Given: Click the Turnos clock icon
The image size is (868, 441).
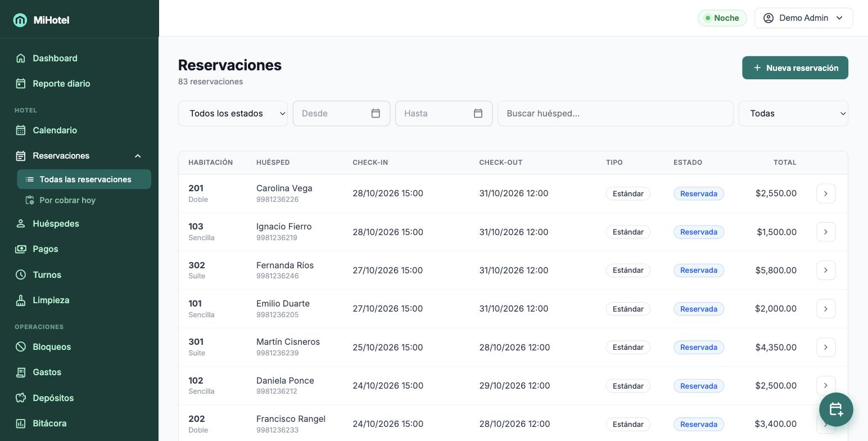Looking at the screenshot, I should [x=21, y=275].
